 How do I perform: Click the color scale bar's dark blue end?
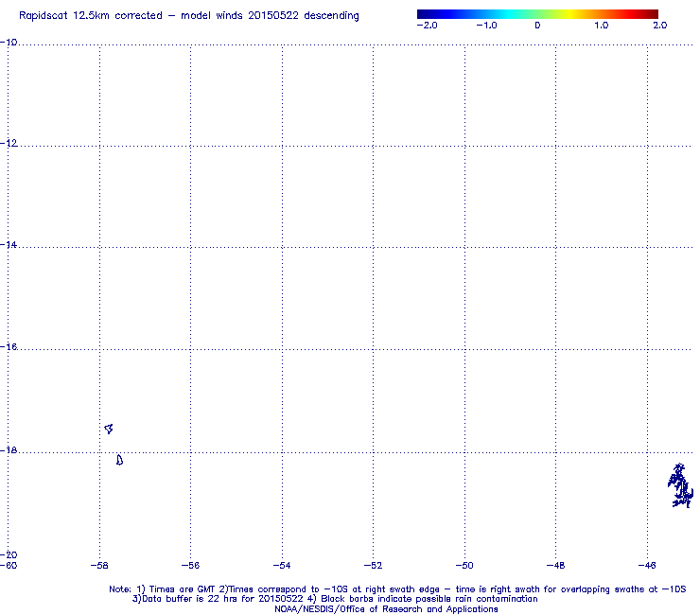[421, 14]
